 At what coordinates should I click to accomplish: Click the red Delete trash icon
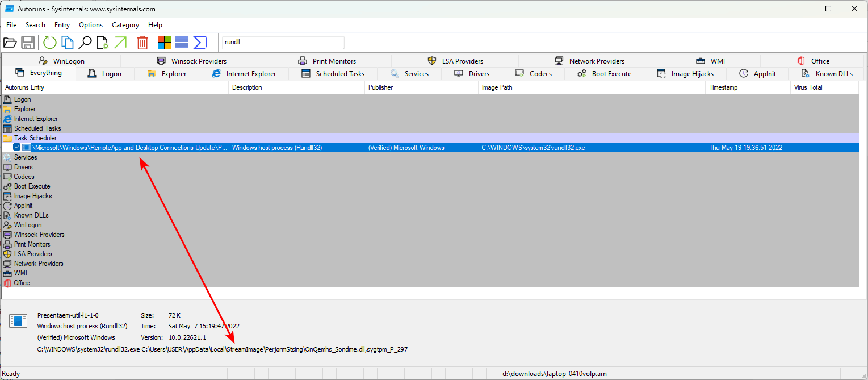(142, 43)
